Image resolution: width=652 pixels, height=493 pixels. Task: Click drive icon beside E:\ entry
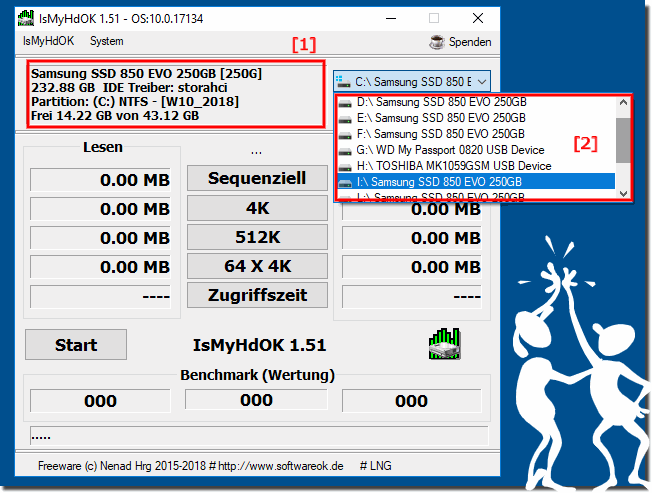345,119
